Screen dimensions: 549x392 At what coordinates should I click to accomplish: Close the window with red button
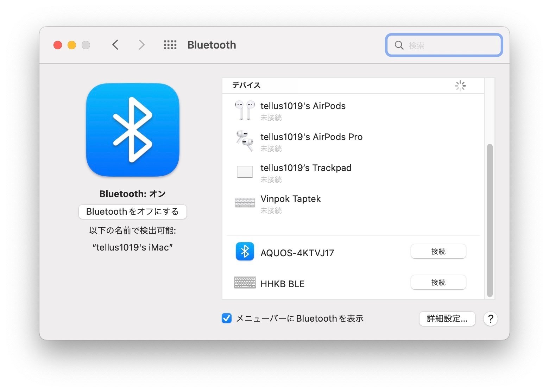pyautogui.click(x=58, y=45)
